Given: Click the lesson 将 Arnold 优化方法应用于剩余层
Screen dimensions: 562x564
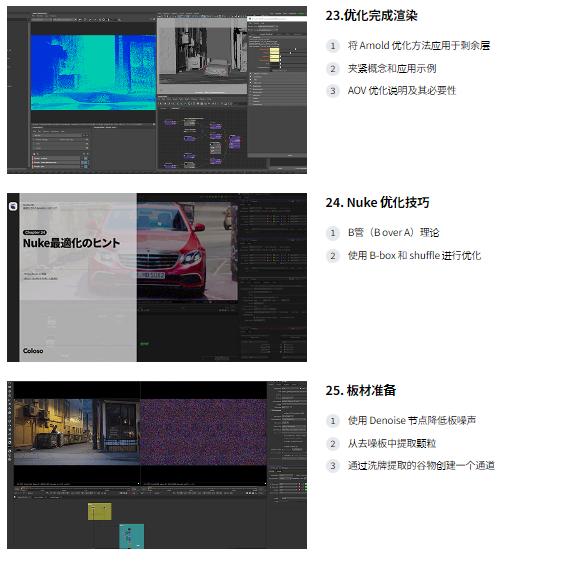Looking at the screenshot, I should click(x=419, y=46).
